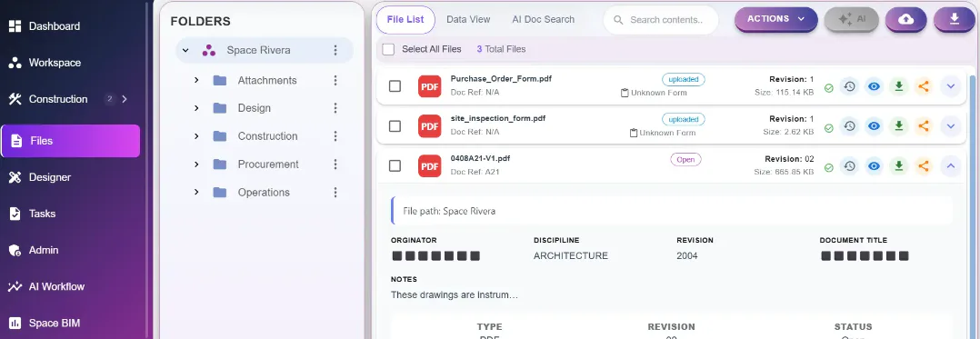The height and width of the screenshot is (339, 980).
Task: Download 0408A21-V1.pdf via green icon
Action: [x=899, y=166]
